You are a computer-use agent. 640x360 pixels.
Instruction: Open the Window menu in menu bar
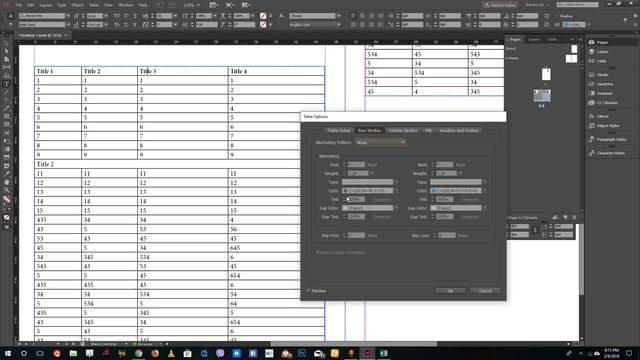click(126, 5)
